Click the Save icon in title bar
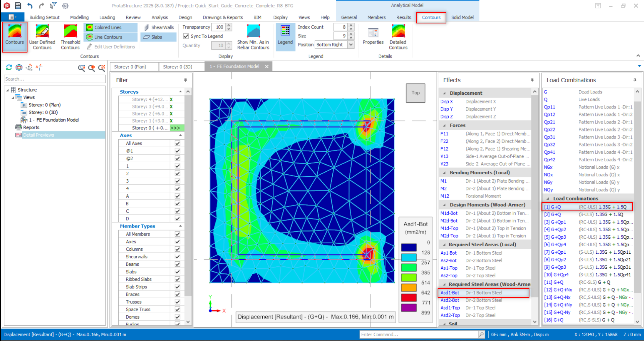This screenshot has width=644, height=341. (18, 6)
